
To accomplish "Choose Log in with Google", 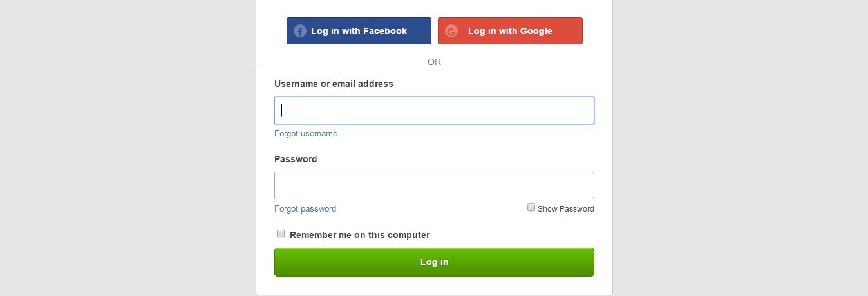I will [x=510, y=31].
